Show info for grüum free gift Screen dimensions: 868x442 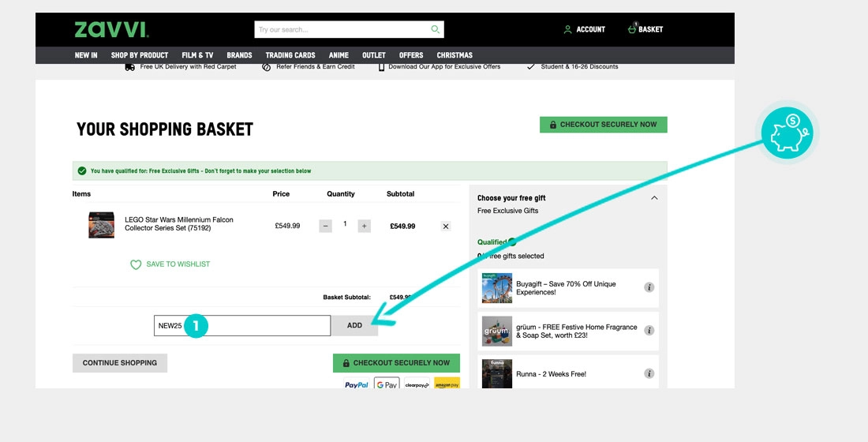click(649, 331)
